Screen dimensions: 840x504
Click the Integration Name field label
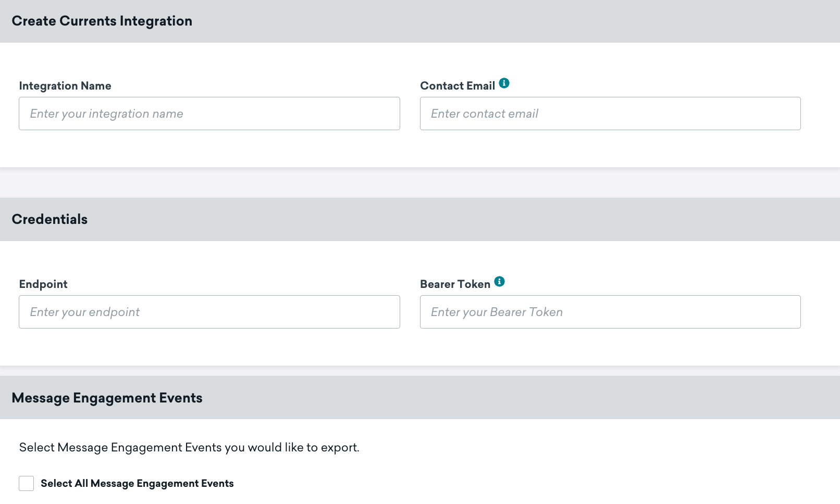(65, 86)
